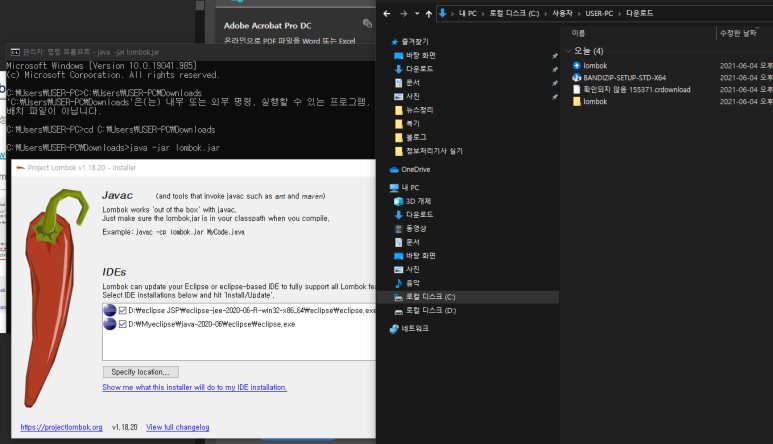Click the forward arrow in File Explorer

[x=404, y=14]
